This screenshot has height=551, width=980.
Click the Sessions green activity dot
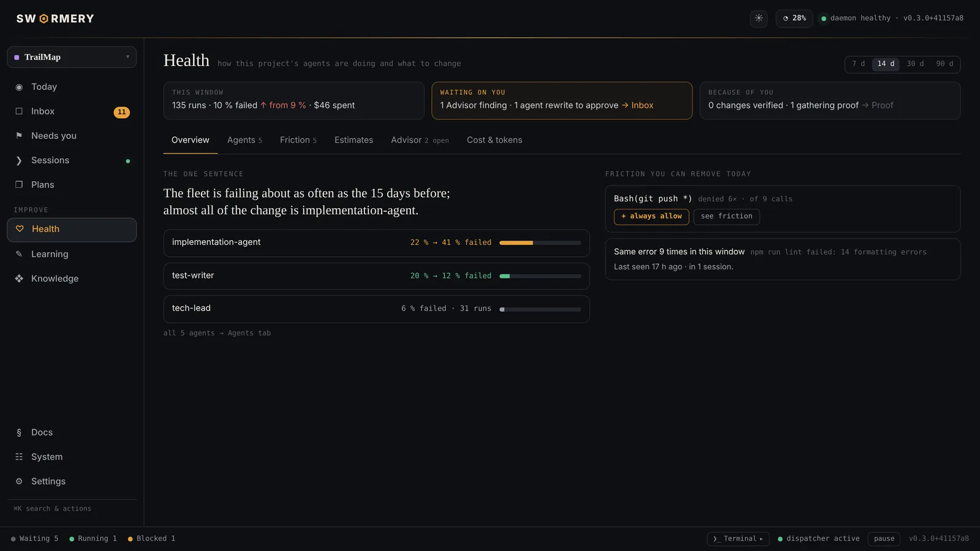[x=128, y=161]
